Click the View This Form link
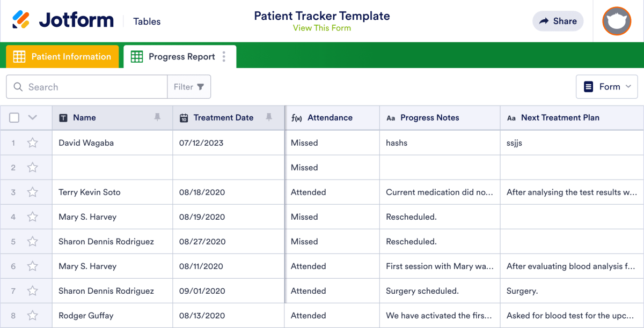 322,28
